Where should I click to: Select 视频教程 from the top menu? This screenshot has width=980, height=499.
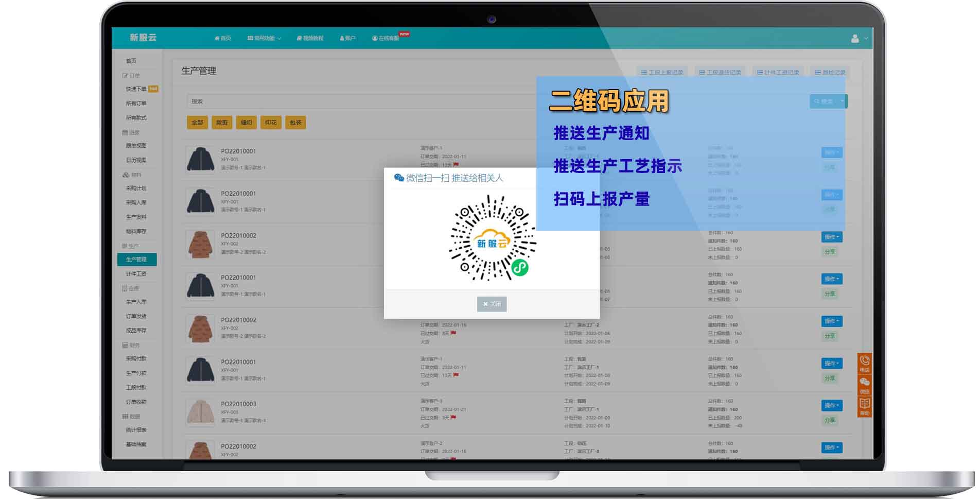click(x=309, y=38)
